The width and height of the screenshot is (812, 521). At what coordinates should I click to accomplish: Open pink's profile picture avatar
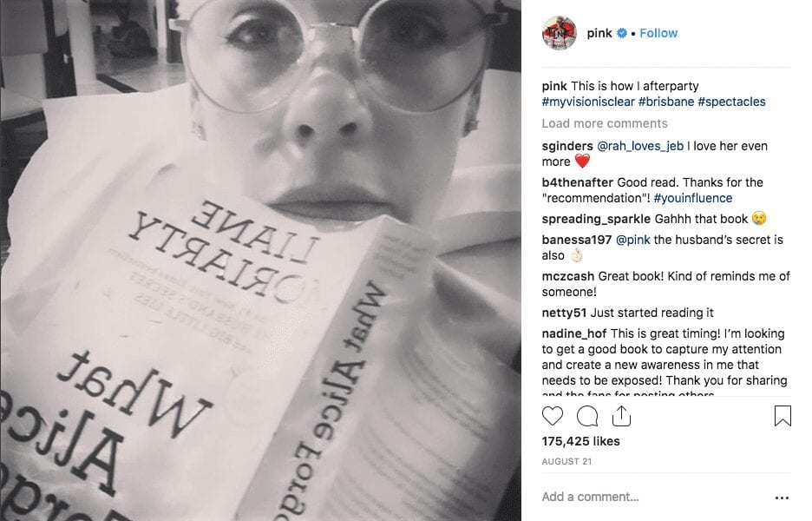559,33
